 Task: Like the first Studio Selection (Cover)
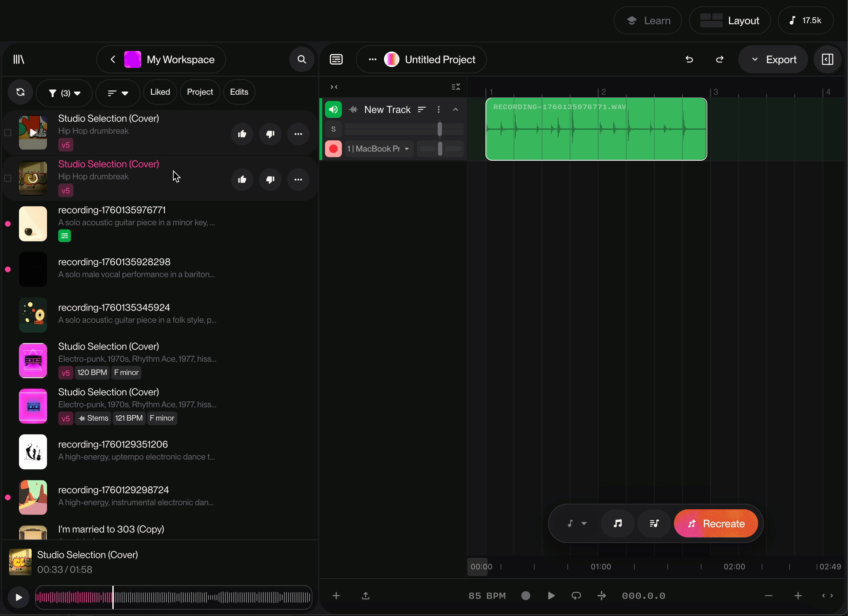(242, 134)
